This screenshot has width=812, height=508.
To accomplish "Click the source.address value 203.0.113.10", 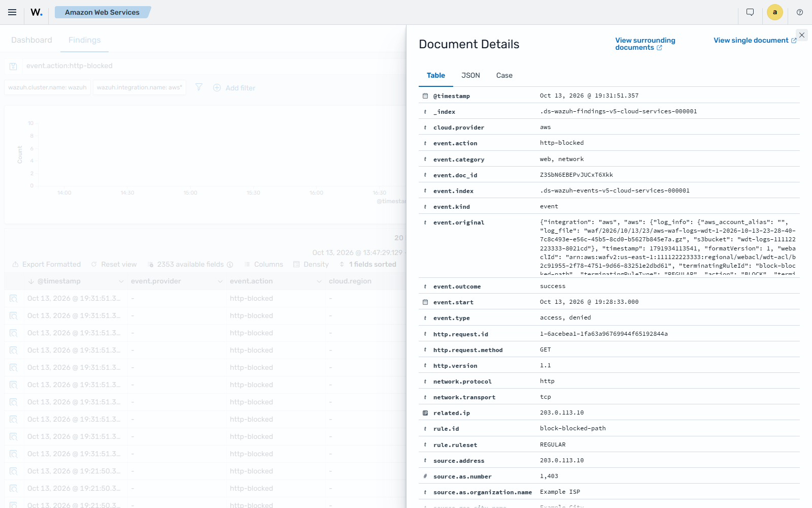I will pyautogui.click(x=562, y=460).
